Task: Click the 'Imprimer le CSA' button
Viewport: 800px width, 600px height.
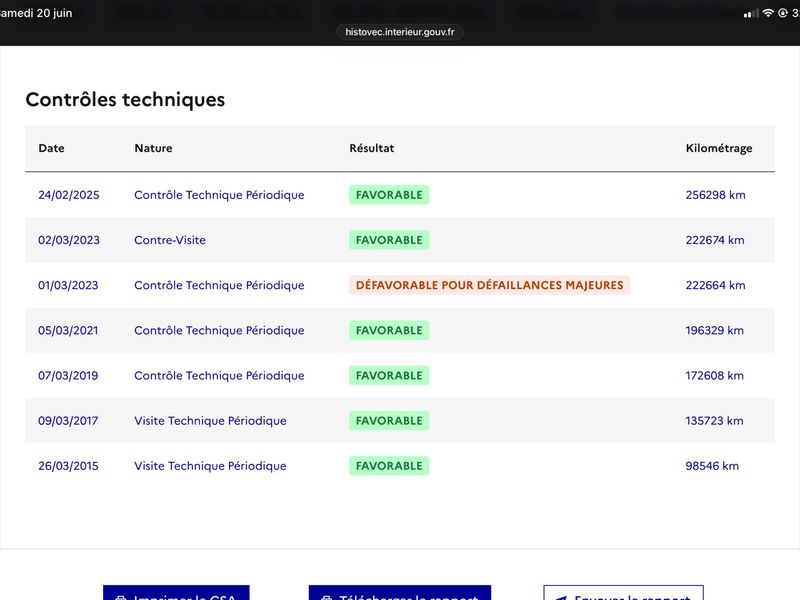Action: [x=176, y=593]
